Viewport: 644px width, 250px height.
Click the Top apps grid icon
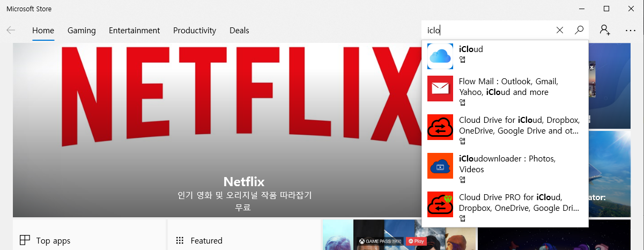25,240
